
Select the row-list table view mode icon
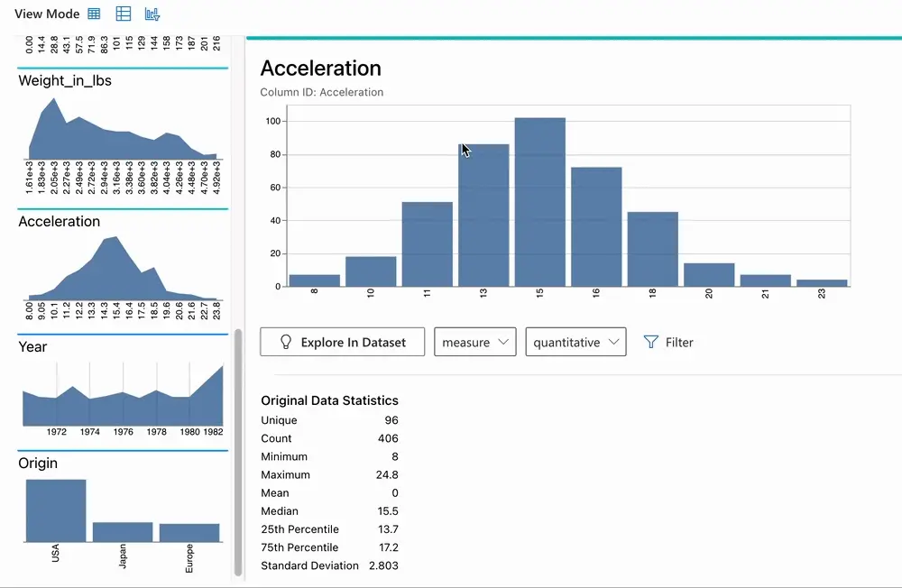point(124,14)
